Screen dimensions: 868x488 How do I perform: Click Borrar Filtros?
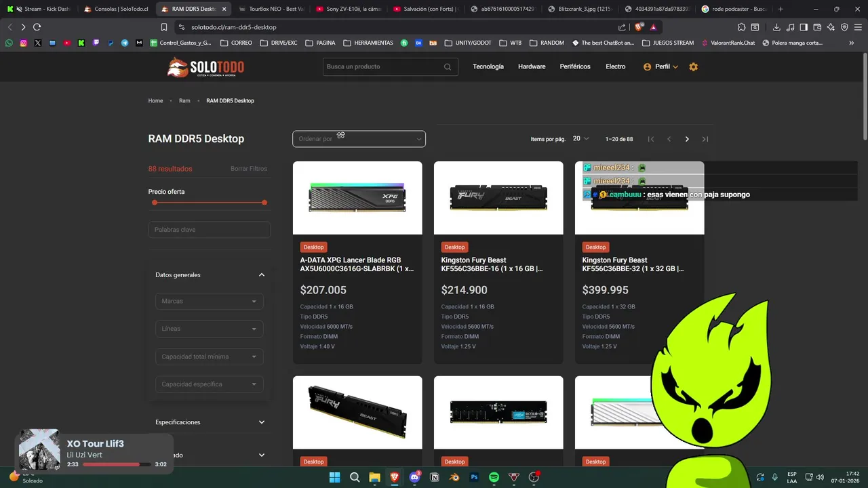click(x=249, y=169)
